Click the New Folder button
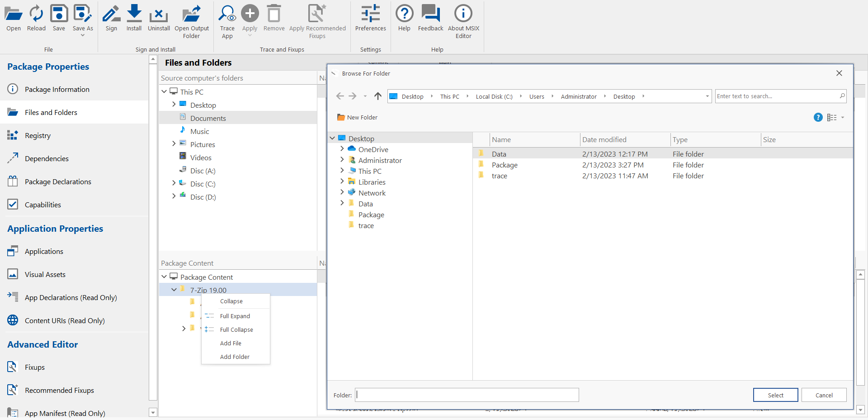Image resolution: width=868 pixels, height=420 pixels. click(357, 118)
